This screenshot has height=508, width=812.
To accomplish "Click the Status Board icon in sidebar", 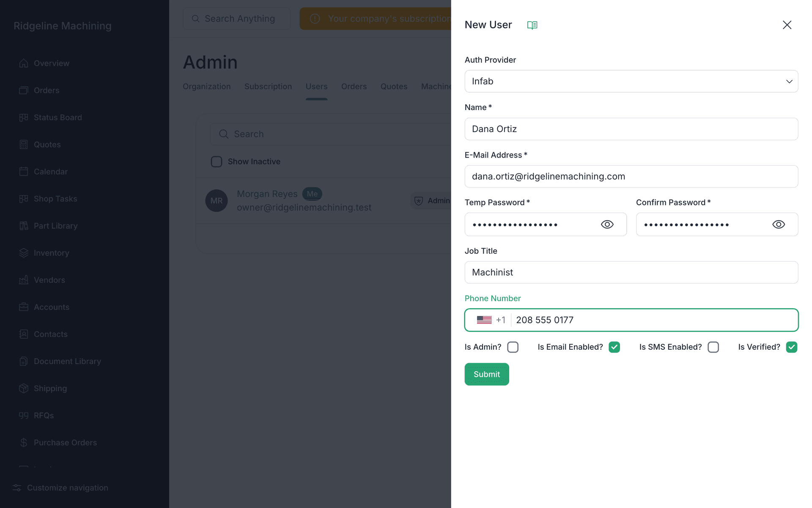I will (x=24, y=117).
